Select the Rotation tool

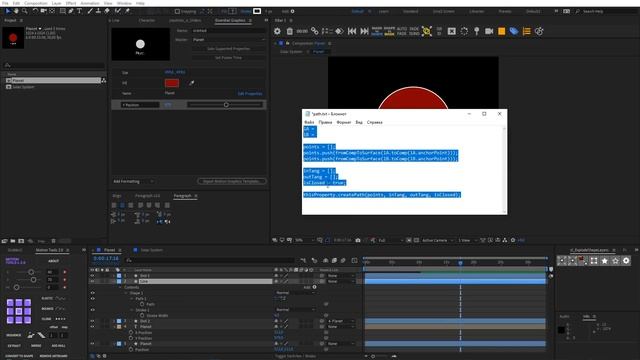(35, 11)
